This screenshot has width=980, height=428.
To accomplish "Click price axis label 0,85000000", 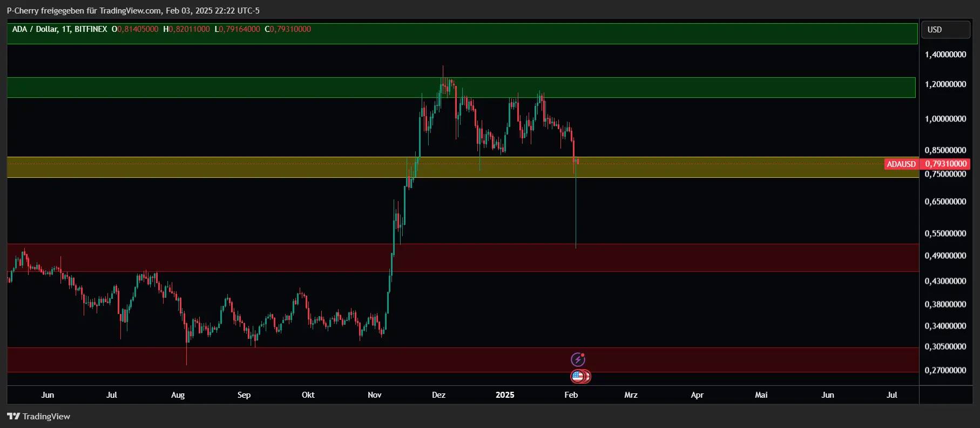I will pyautogui.click(x=945, y=150).
